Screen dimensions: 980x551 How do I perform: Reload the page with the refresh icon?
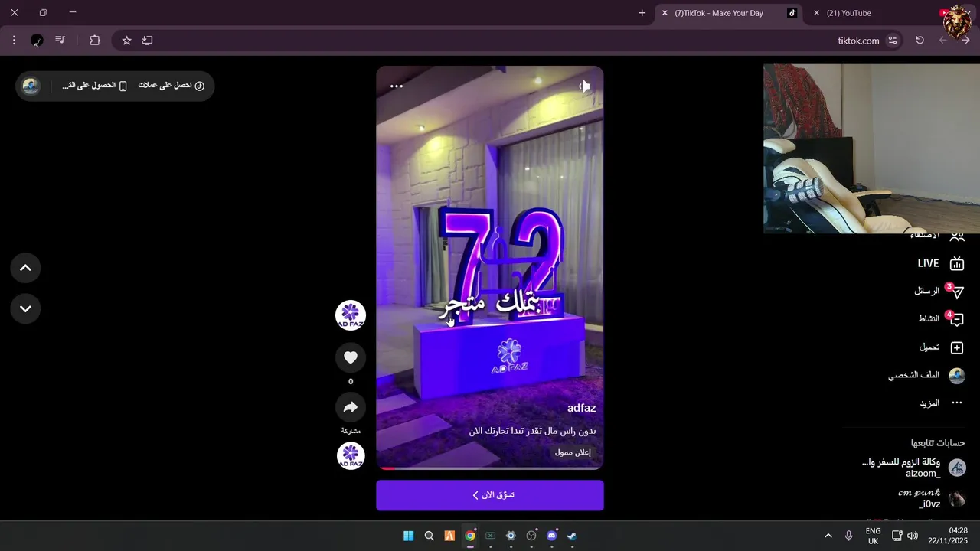pos(920,41)
